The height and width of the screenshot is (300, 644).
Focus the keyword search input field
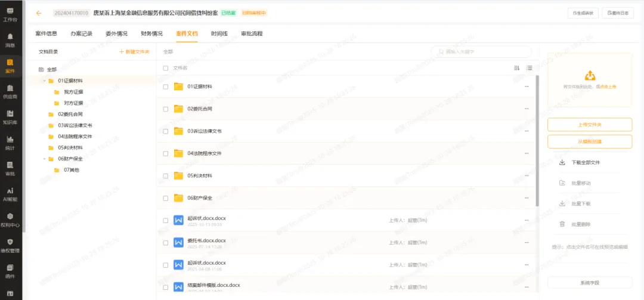point(481,52)
